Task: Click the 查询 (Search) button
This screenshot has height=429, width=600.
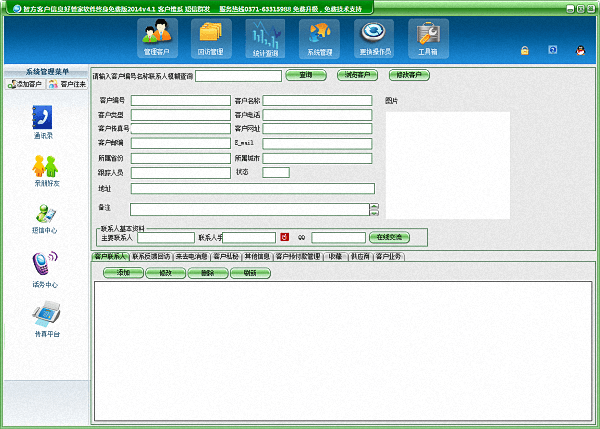Action: point(306,75)
